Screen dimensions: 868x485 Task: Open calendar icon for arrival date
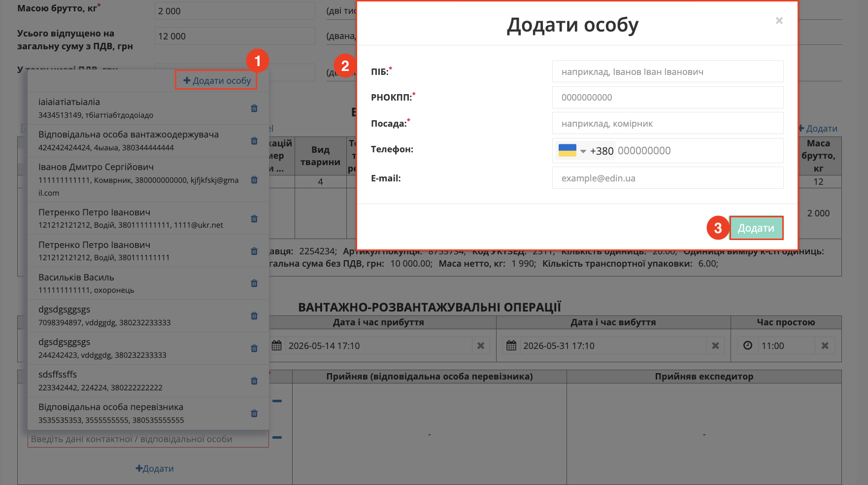coord(276,346)
